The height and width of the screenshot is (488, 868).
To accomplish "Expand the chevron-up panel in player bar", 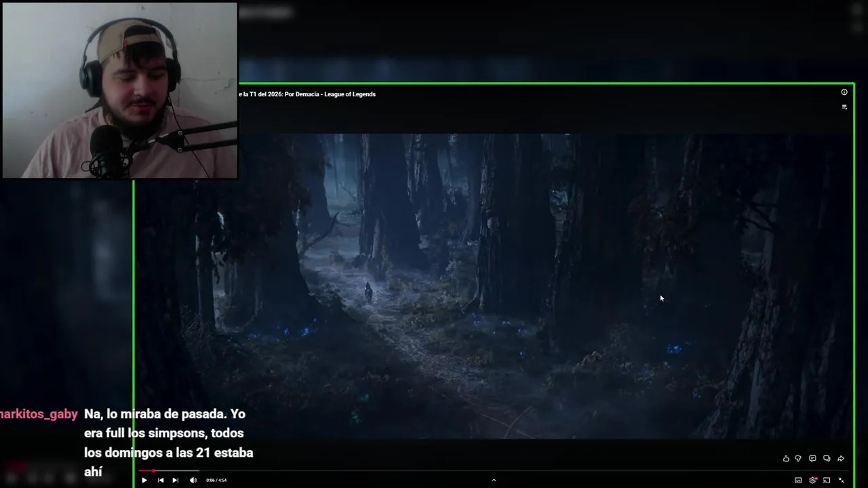I will (494, 480).
